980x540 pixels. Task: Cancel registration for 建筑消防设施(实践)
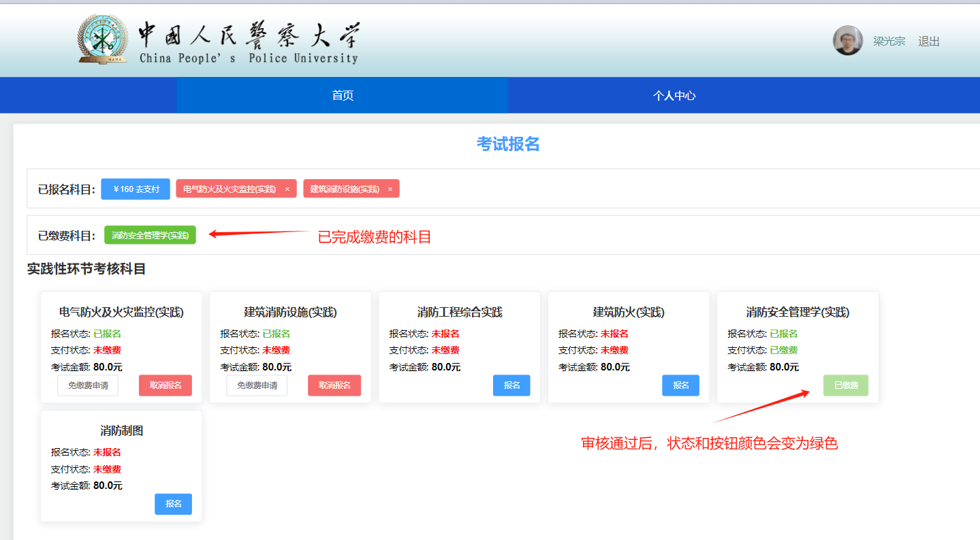334,385
